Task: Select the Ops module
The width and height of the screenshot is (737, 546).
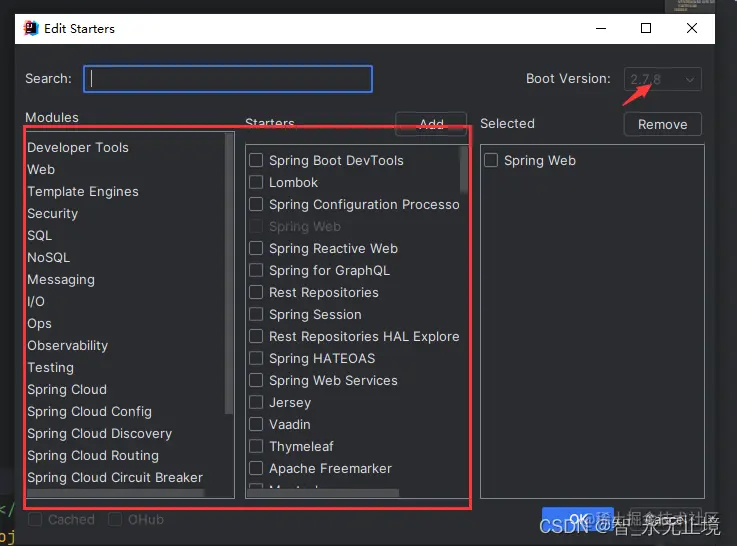Action: pyautogui.click(x=39, y=324)
